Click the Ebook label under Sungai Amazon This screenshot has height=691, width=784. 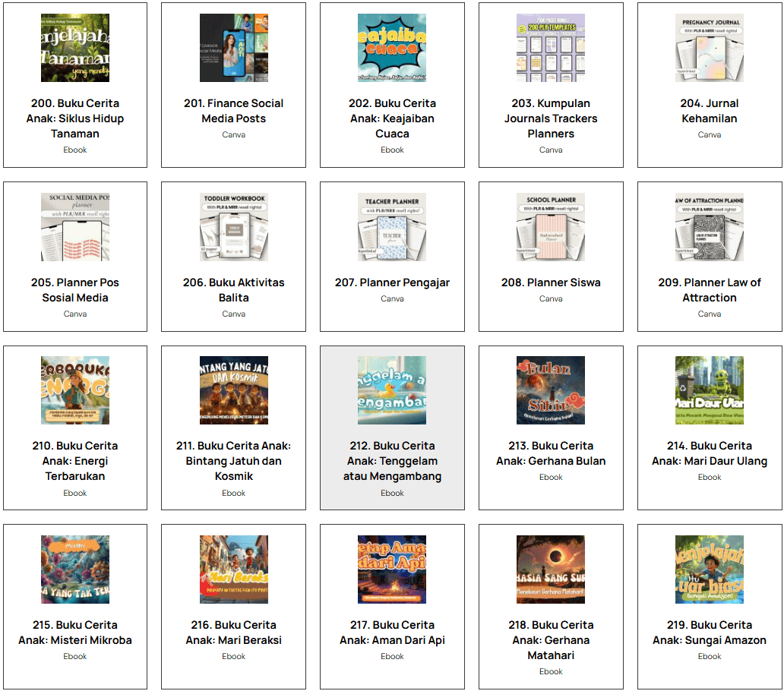coord(709,657)
